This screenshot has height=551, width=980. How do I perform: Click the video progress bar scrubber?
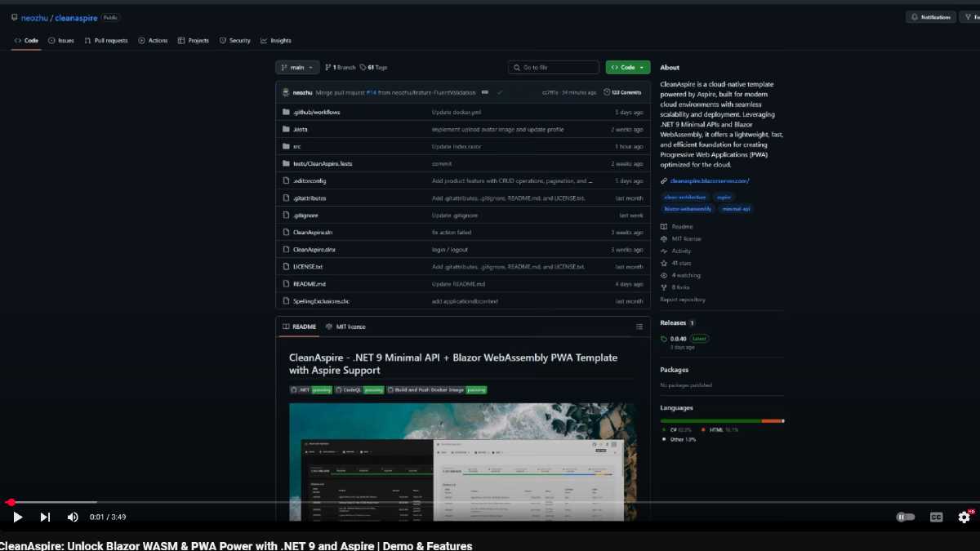click(11, 502)
